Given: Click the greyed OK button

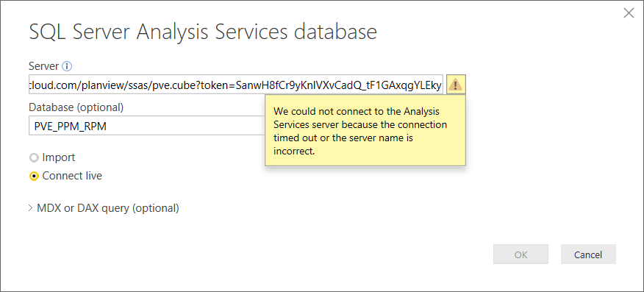Looking at the screenshot, I should pyautogui.click(x=520, y=254).
